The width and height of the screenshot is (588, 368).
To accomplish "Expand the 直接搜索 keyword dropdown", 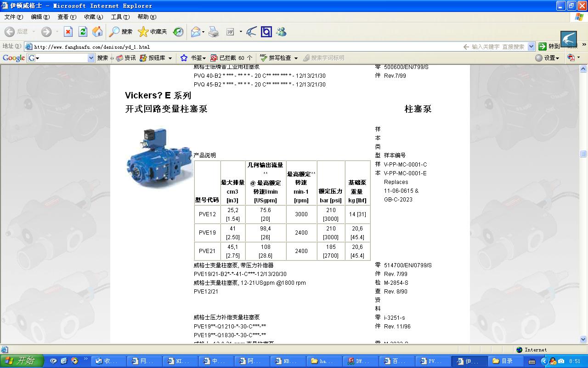I will pos(531,46).
